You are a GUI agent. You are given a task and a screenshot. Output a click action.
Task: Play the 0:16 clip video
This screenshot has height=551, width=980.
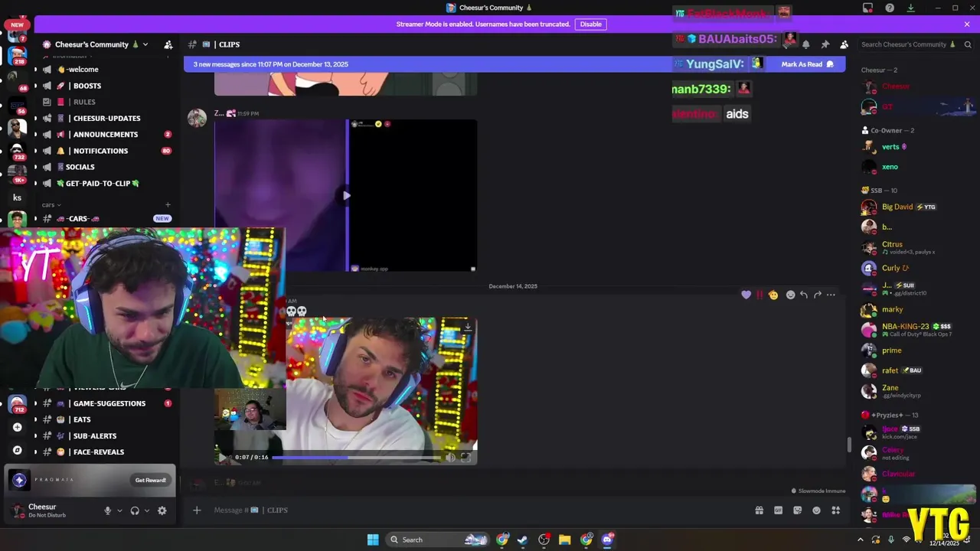223,458
